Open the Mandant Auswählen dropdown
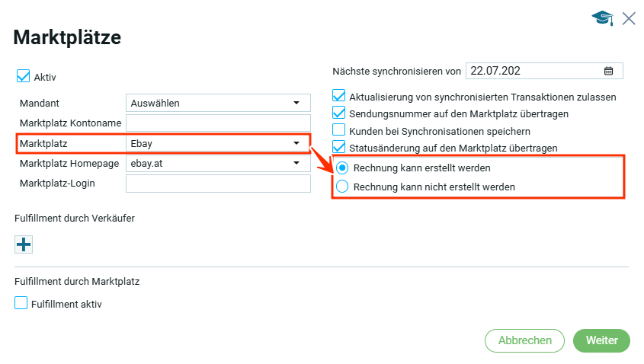The width and height of the screenshot is (644, 364). click(x=218, y=103)
